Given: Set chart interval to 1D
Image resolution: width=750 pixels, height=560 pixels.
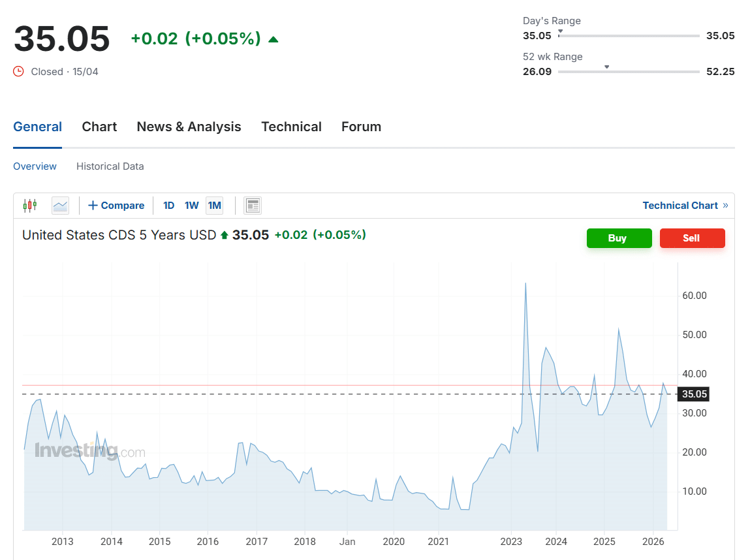Looking at the screenshot, I should click(168, 206).
